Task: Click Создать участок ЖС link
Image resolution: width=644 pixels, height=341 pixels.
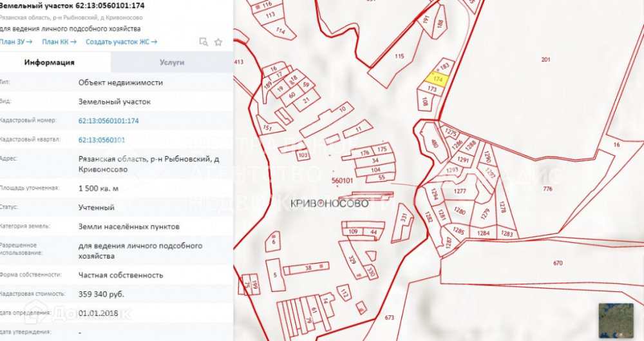Action: 121,41
